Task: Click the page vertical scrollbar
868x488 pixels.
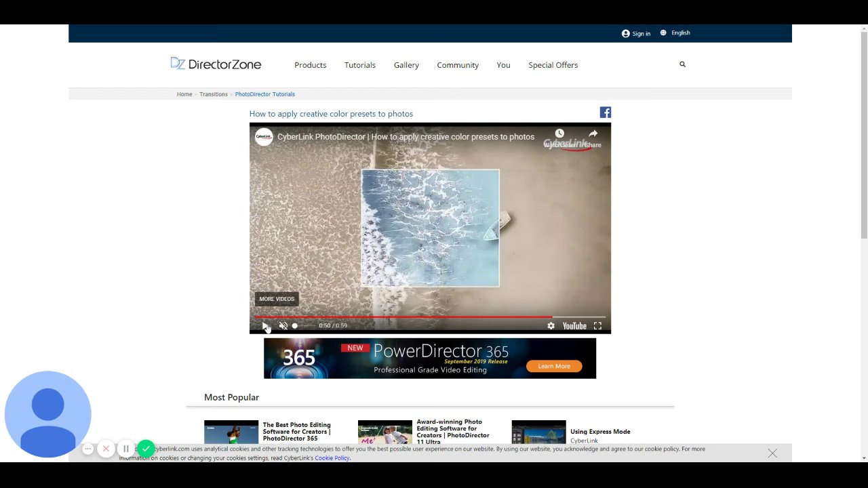Action: [x=863, y=136]
